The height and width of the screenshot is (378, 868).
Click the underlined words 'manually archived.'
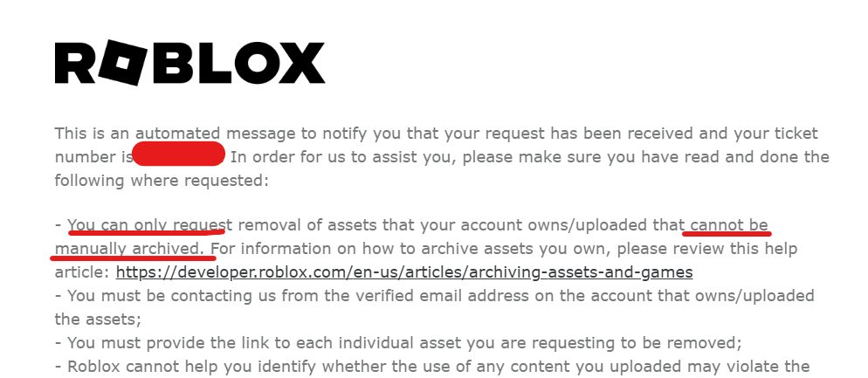(x=133, y=249)
